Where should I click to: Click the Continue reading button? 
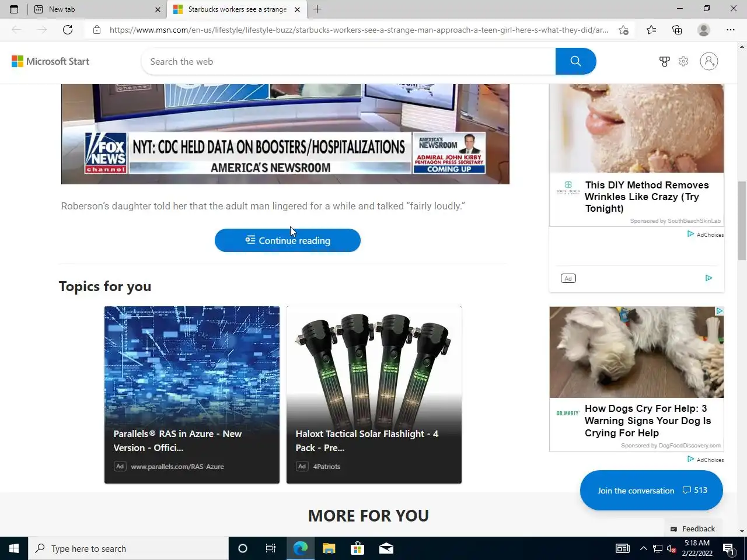click(288, 240)
